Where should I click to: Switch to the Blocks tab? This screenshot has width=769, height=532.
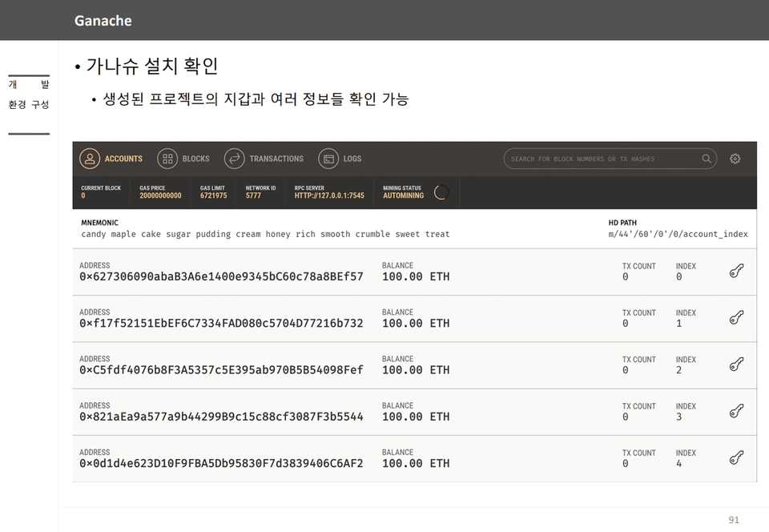pos(183,159)
